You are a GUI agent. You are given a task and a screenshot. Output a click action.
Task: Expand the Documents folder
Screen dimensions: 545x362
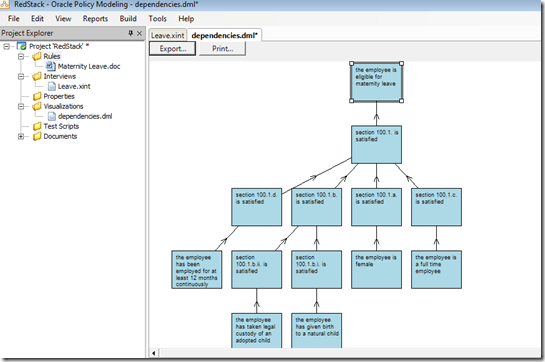tap(21, 136)
